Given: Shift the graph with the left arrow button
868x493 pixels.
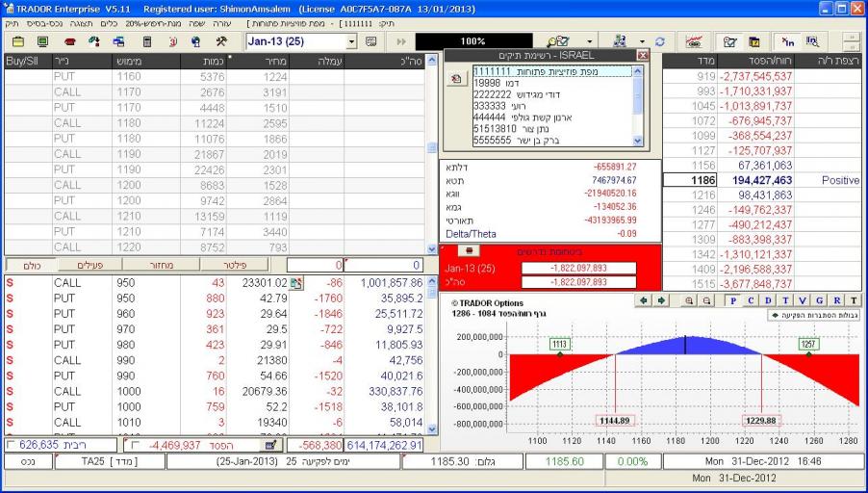Looking at the screenshot, I should tap(644, 300).
